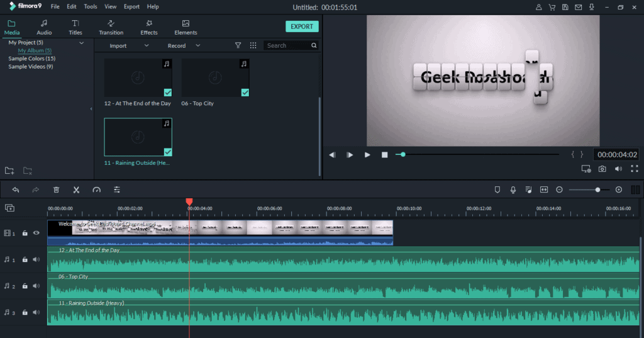Image resolution: width=644 pixels, height=338 pixels.
Task: Collapse the My Project tree chevron
Action: pyautogui.click(x=81, y=43)
